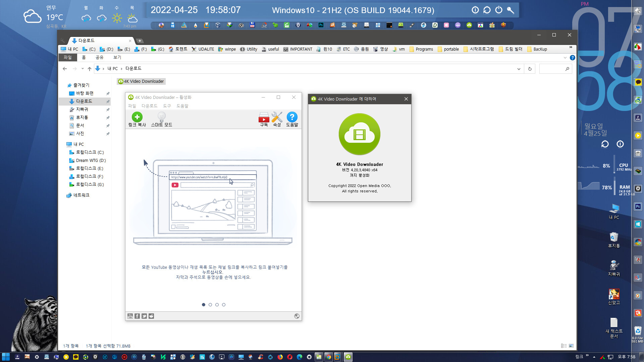Refresh the Explorer folder view
644x362 pixels.
click(x=530, y=69)
